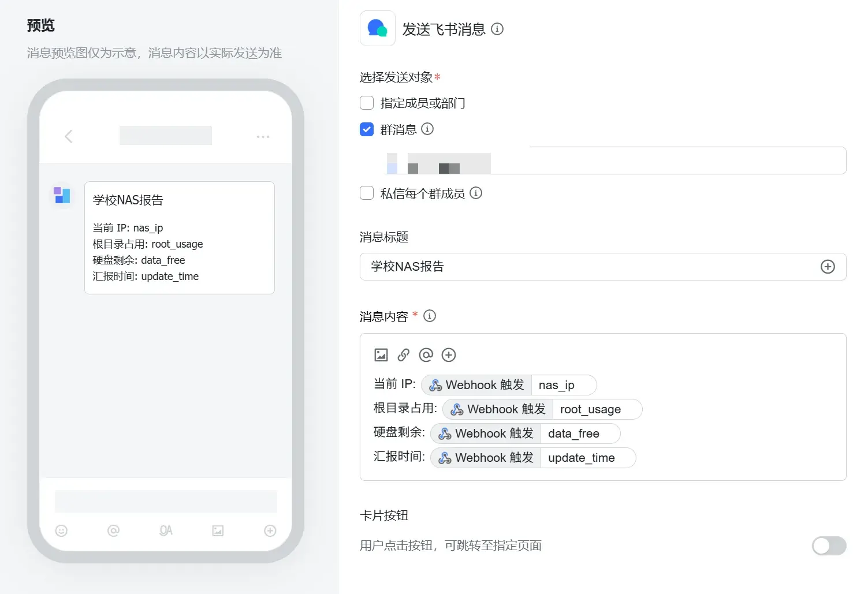The image size is (868, 594).
Task: Click the info icon beside 私信每个群成员
Action: (x=476, y=193)
